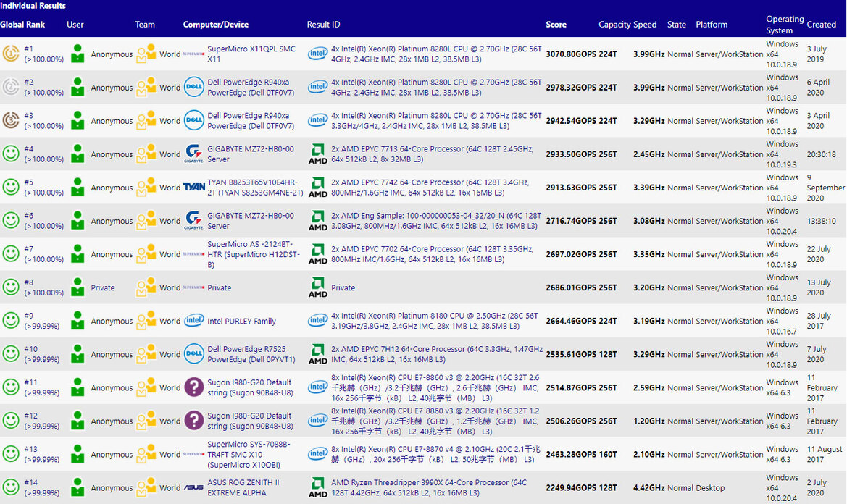Click the SuperMicro logo in rank #1 row

[x=194, y=54]
